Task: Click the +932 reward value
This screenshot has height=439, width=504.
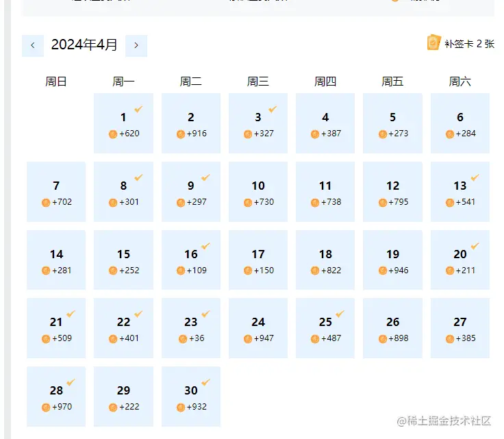Action: point(197,407)
